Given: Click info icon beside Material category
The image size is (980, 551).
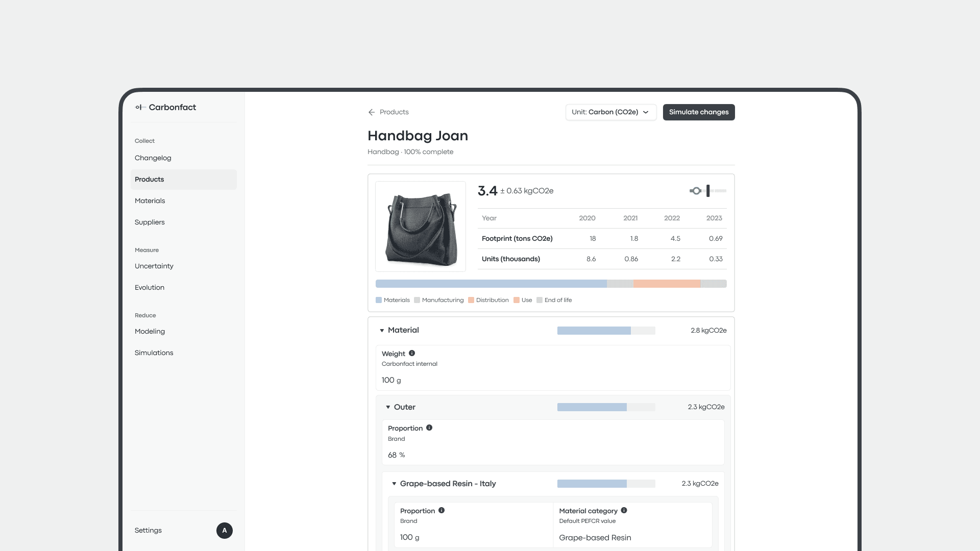Looking at the screenshot, I should click(x=624, y=510).
